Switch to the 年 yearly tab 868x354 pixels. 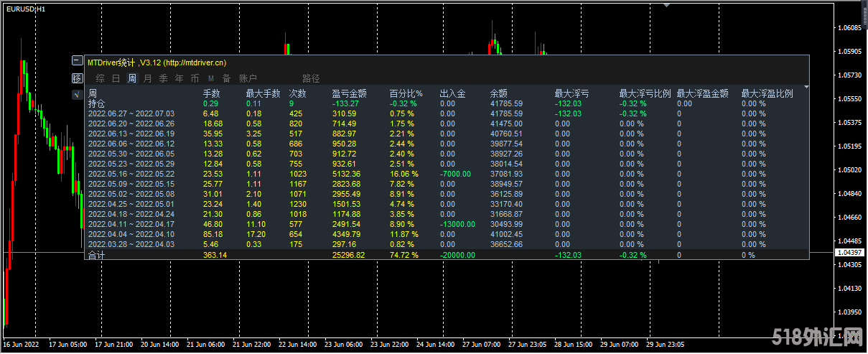pos(179,78)
